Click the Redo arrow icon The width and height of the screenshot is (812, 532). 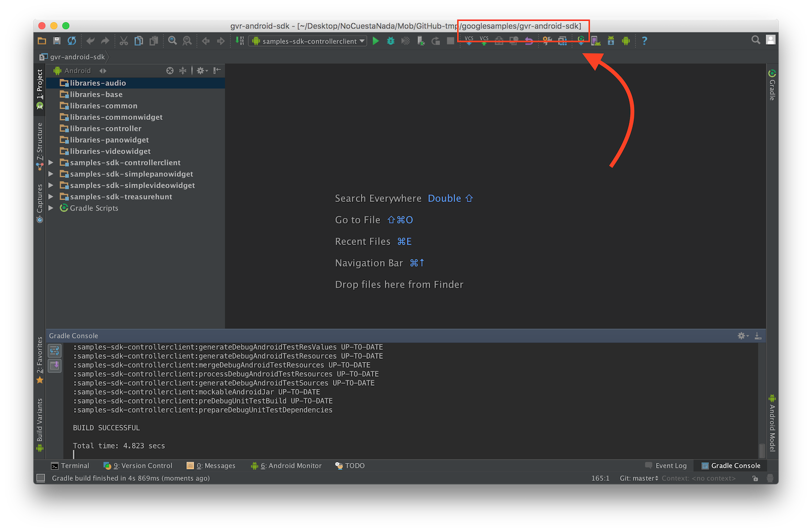pos(105,41)
